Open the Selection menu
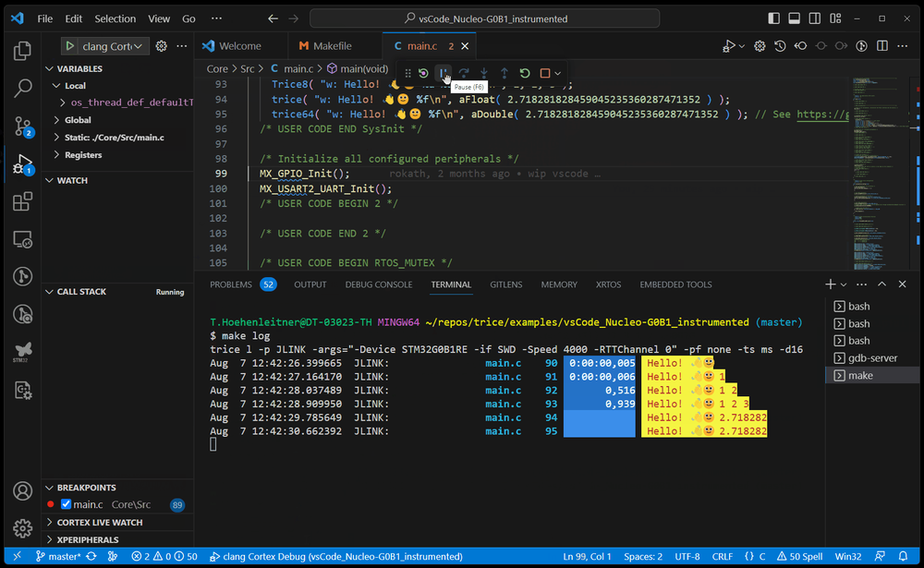Screen dimensions: 924x568 click(x=115, y=18)
